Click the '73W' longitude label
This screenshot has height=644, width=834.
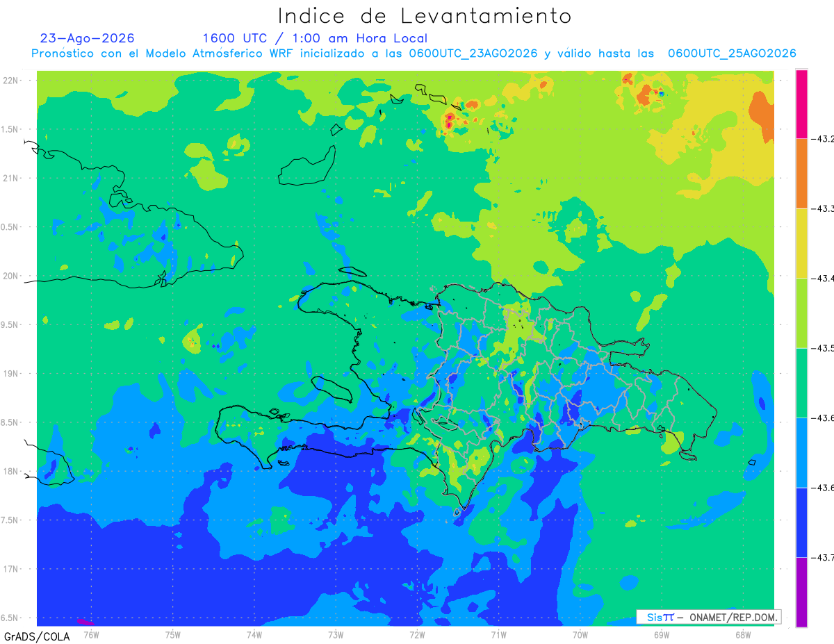(336, 634)
